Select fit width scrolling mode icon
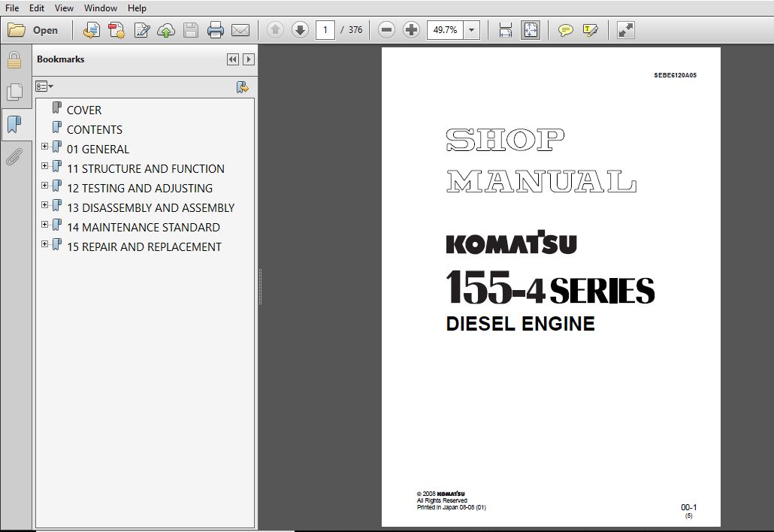This screenshot has height=532, width=774. [x=506, y=30]
